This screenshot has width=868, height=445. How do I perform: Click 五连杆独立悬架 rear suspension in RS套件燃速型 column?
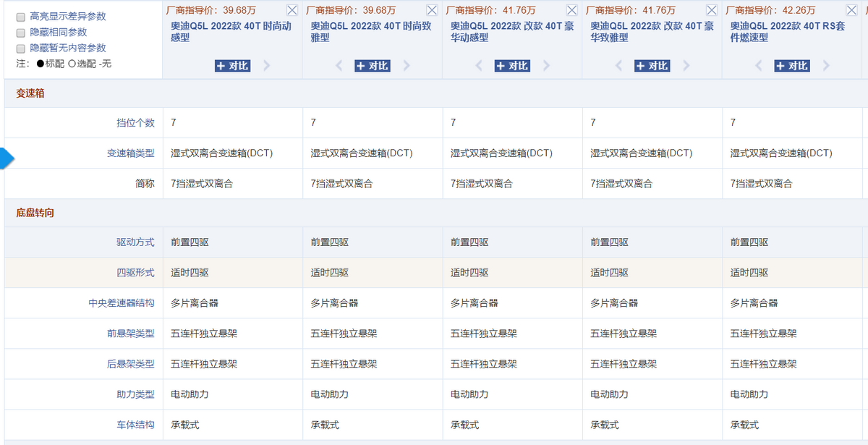pyautogui.click(x=764, y=365)
